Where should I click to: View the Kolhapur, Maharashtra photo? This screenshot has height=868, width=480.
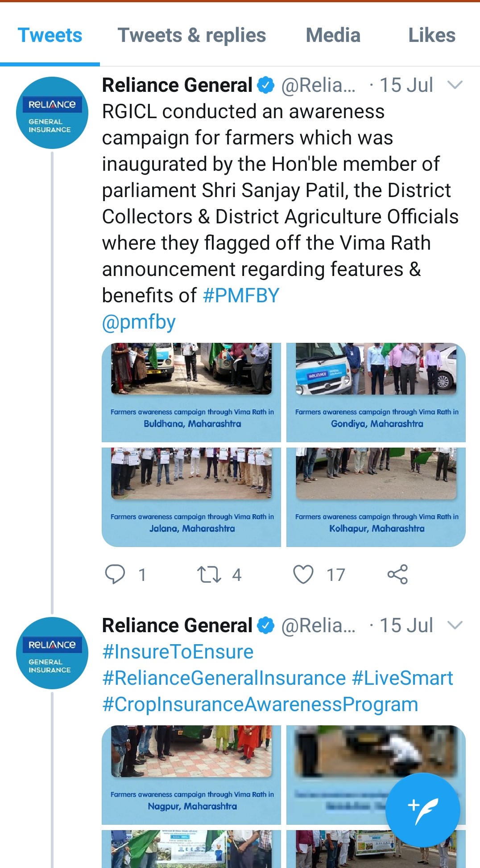click(x=376, y=497)
